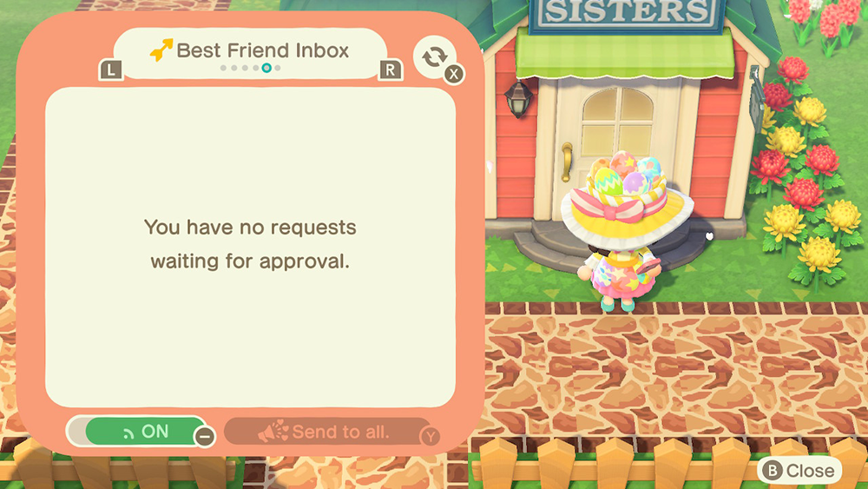Click the SISTERS shop sign
Viewport: 868px width, 489px height.
pyautogui.click(x=627, y=13)
